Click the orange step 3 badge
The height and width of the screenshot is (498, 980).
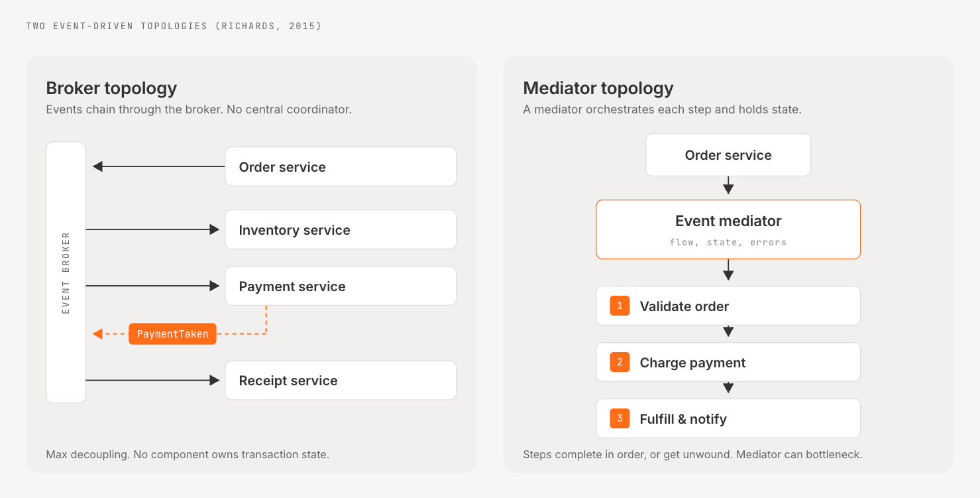coord(620,418)
